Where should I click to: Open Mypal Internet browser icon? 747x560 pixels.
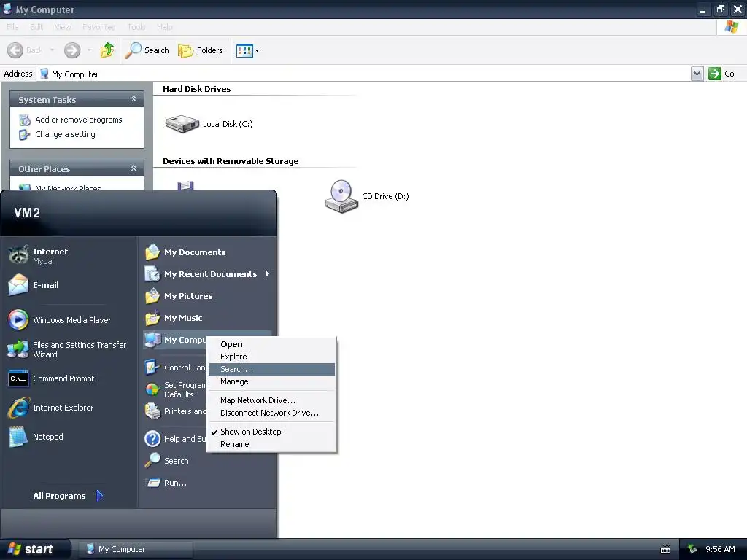[18, 255]
